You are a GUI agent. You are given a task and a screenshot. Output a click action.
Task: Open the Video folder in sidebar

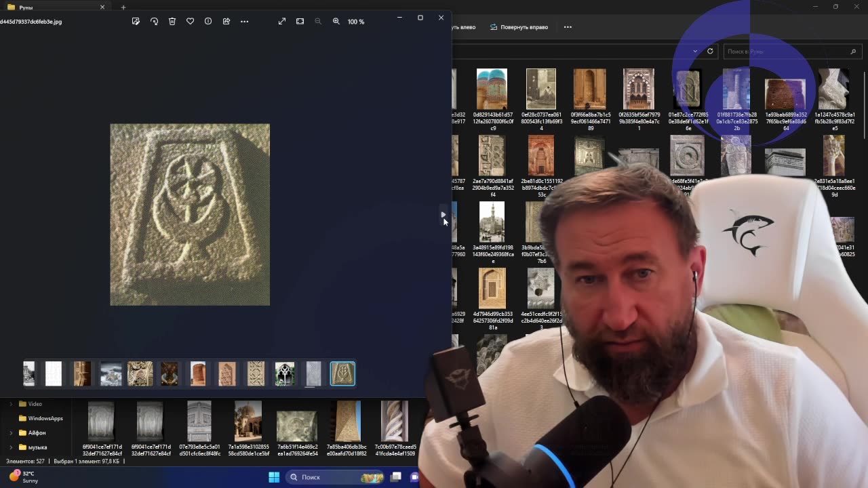[31, 404]
